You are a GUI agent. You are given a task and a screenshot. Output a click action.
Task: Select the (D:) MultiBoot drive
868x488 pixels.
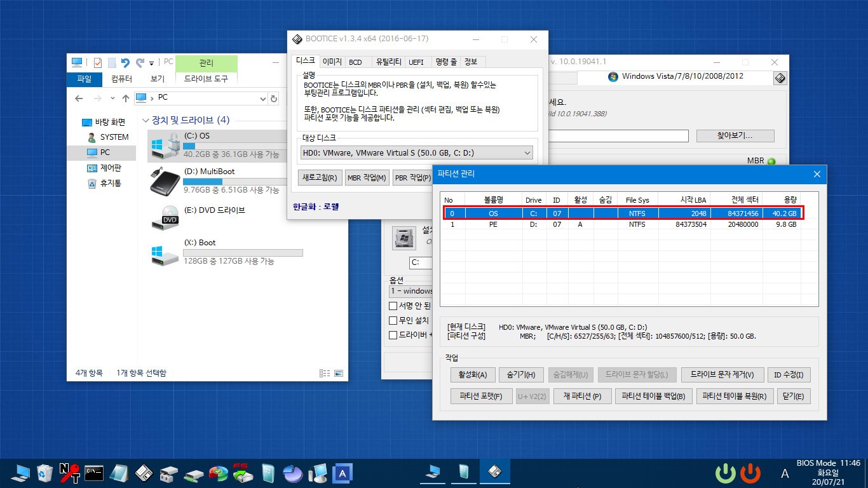click(x=216, y=181)
